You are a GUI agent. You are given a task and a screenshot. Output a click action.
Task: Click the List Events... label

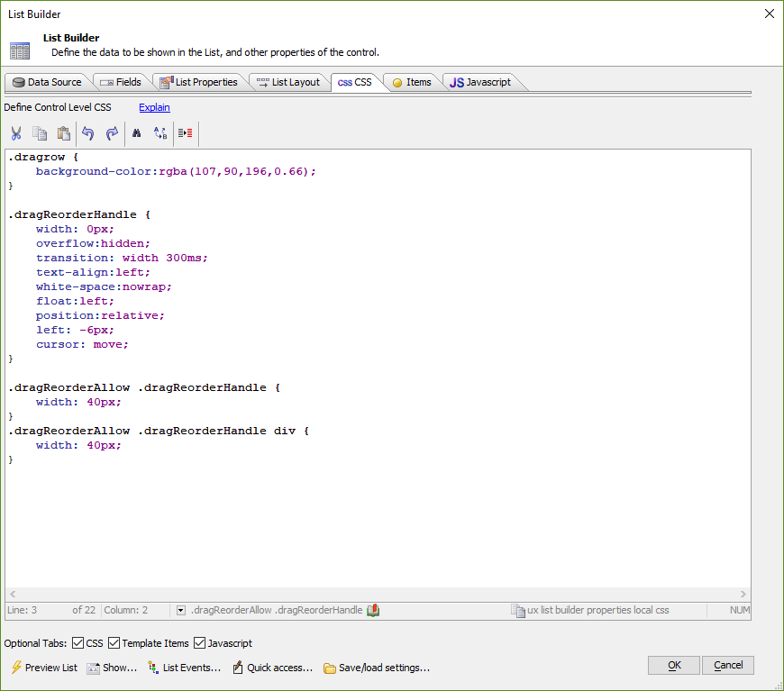click(192, 668)
